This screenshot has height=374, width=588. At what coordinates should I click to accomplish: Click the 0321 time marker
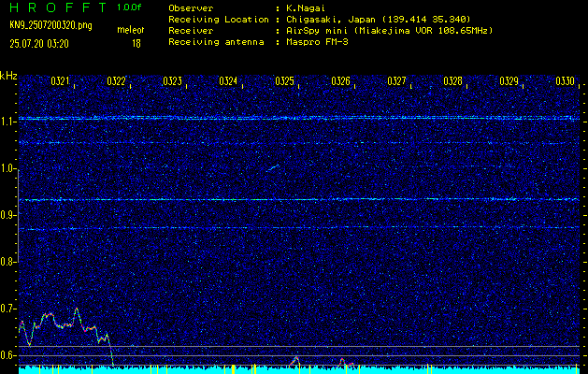[x=61, y=81]
